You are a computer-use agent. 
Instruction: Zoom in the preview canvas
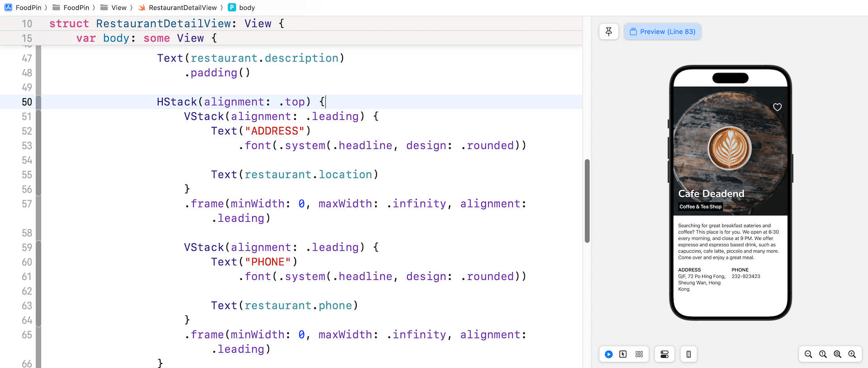coord(852,354)
